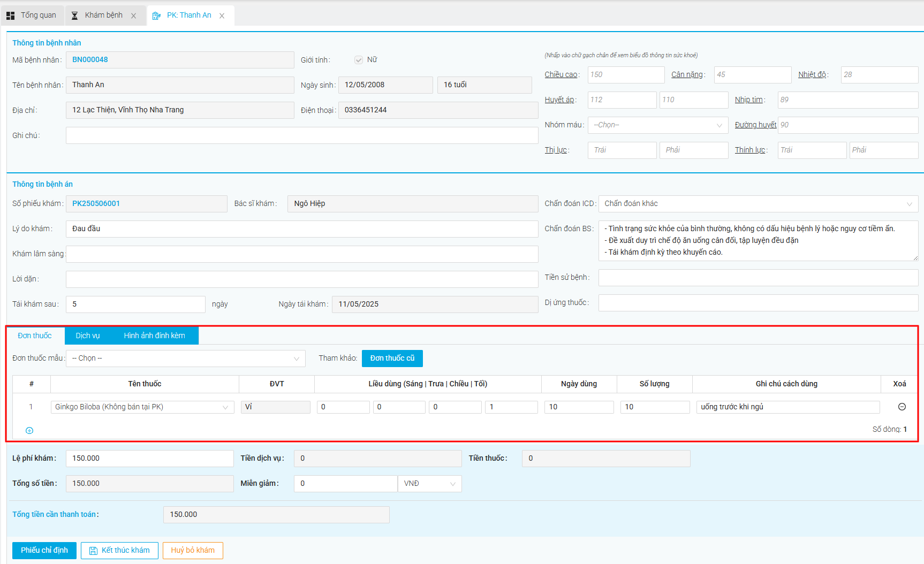This screenshot has height=564, width=924.
Task: Close the Khám bệnh tab
Action: click(133, 16)
